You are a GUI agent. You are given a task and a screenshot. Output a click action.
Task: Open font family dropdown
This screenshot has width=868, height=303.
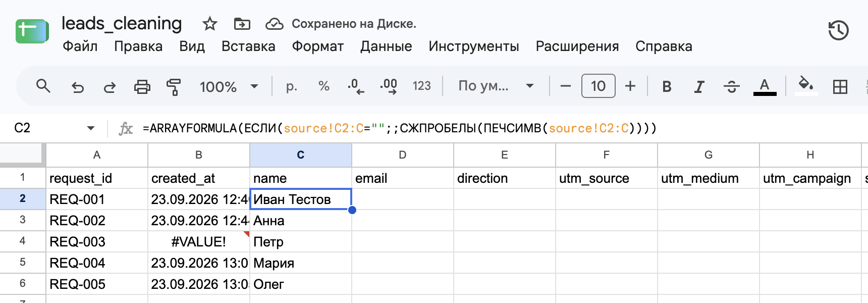pyautogui.click(x=496, y=86)
